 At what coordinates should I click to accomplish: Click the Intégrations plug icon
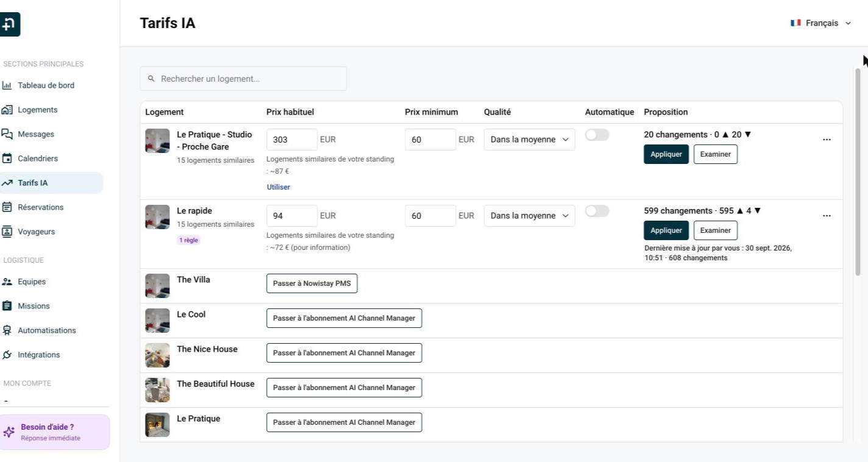coord(7,355)
